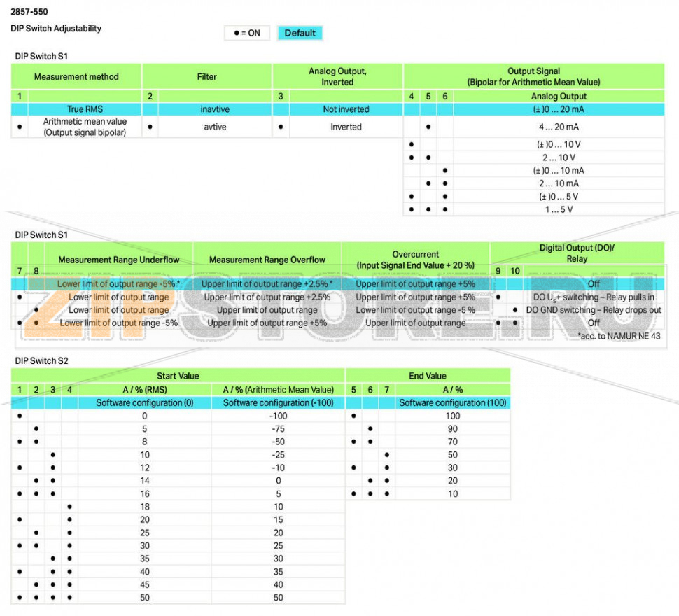Click the 'Measurement method' column header

point(76,76)
